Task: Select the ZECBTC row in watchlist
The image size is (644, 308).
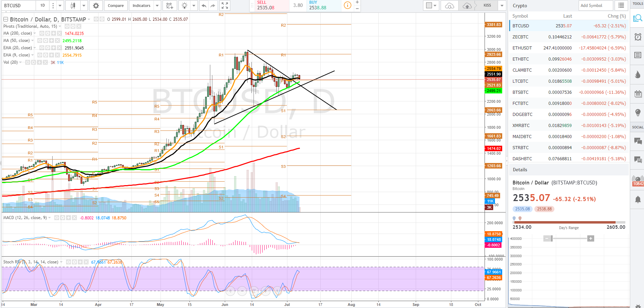Action: [569, 37]
